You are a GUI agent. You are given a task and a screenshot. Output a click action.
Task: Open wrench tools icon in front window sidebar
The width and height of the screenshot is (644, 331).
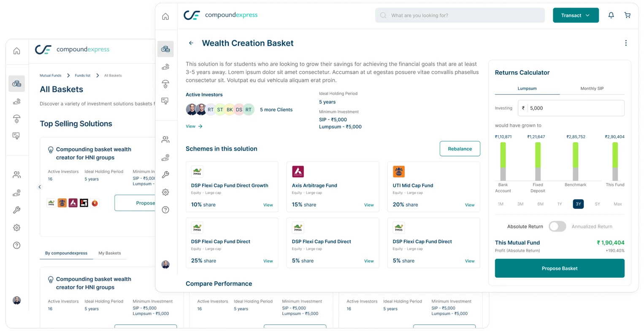click(165, 175)
